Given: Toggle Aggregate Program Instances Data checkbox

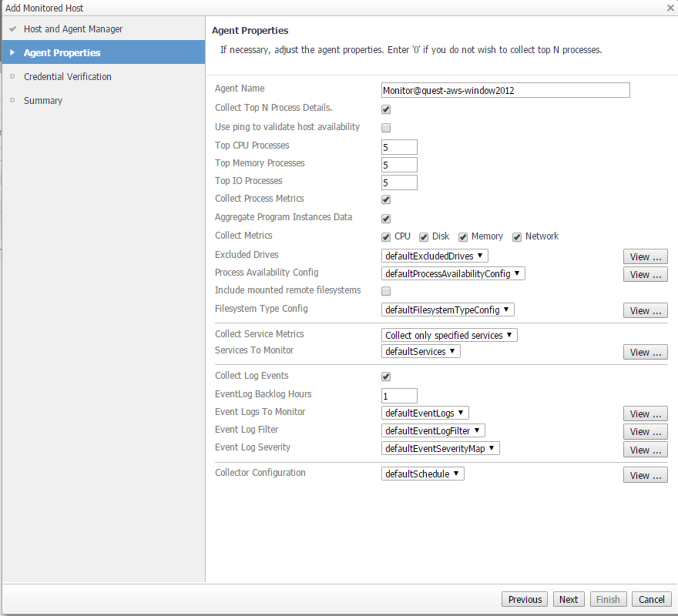Looking at the screenshot, I should tap(386, 219).
